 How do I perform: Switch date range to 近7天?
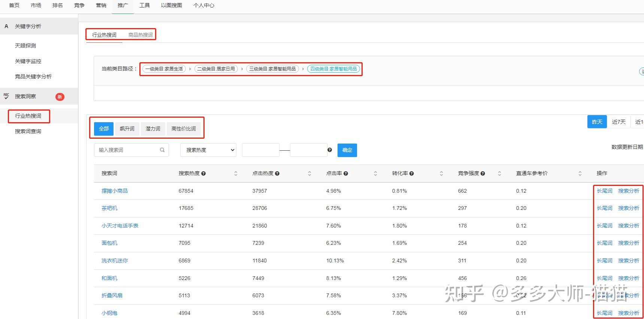[619, 122]
